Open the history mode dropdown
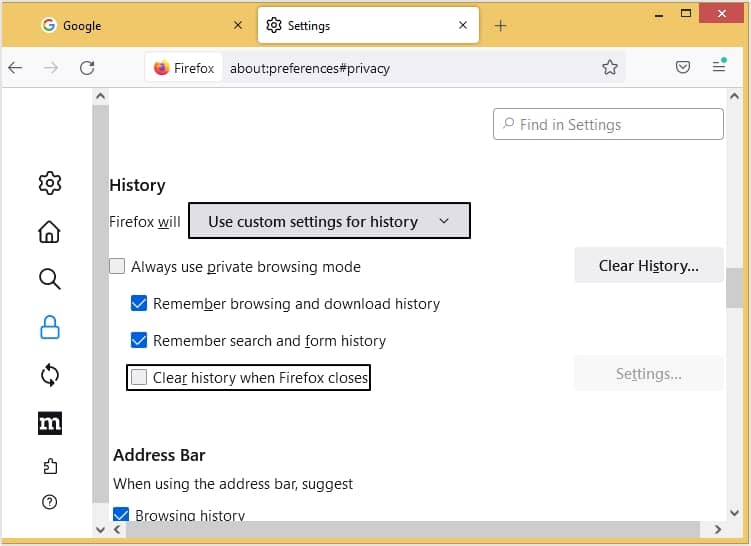751x546 pixels. (x=330, y=221)
